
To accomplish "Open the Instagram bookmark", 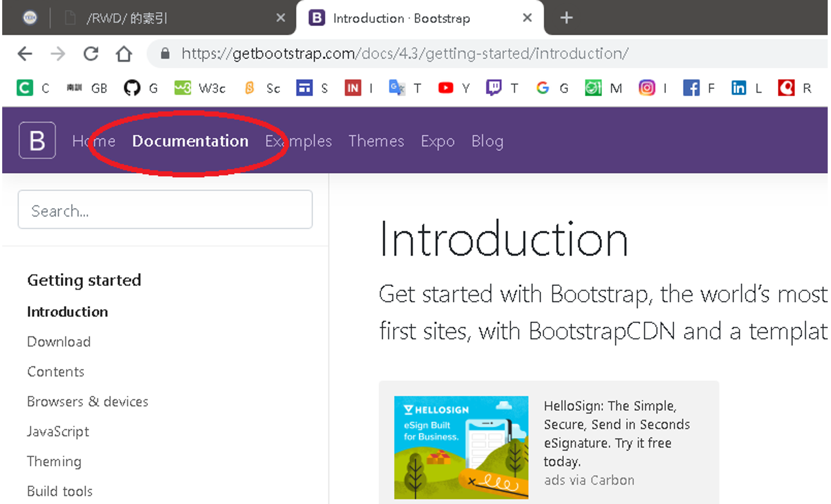I will [x=653, y=88].
